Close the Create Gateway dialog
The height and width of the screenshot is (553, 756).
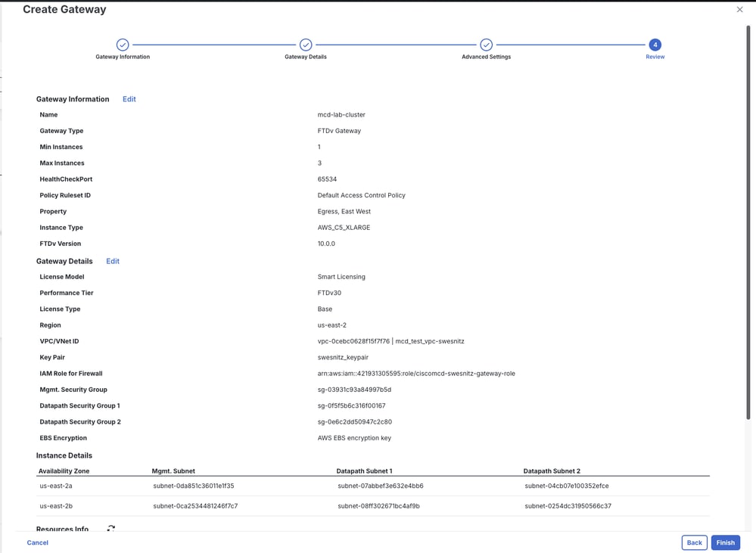click(x=739, y=9)
